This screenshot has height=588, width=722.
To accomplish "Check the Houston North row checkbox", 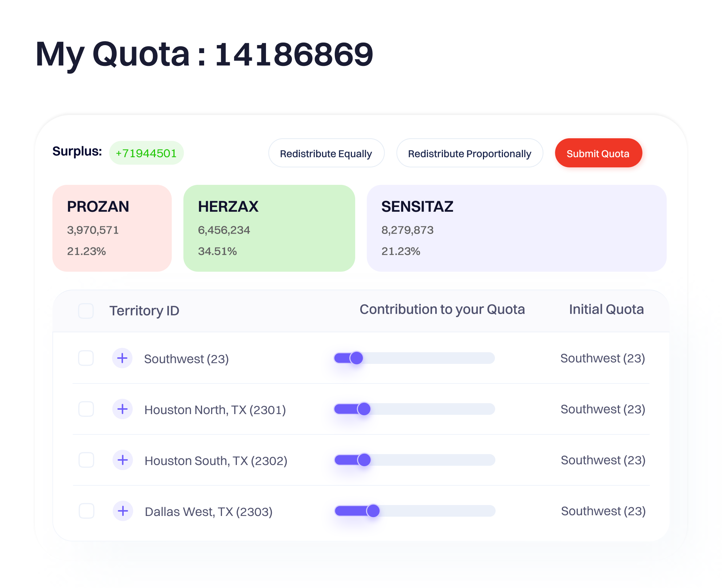I will click(x=86, y=409).
